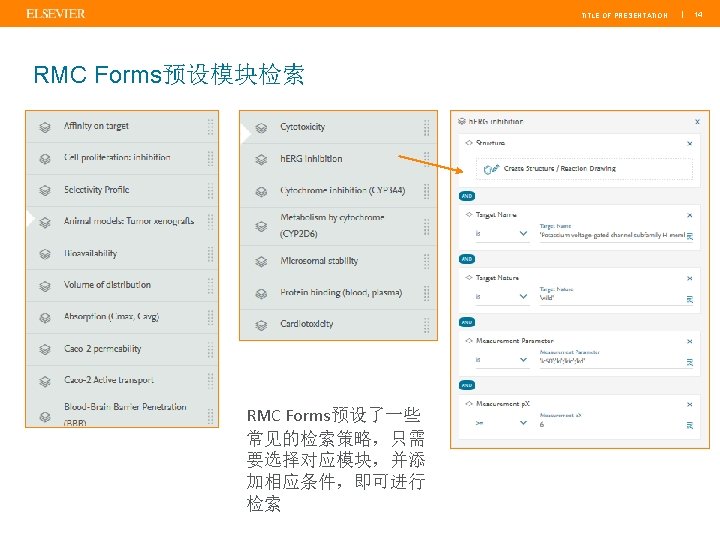Select the Selectivity Profile form
720x540 pixels.
pyautogui.click(x=122, y=190)
